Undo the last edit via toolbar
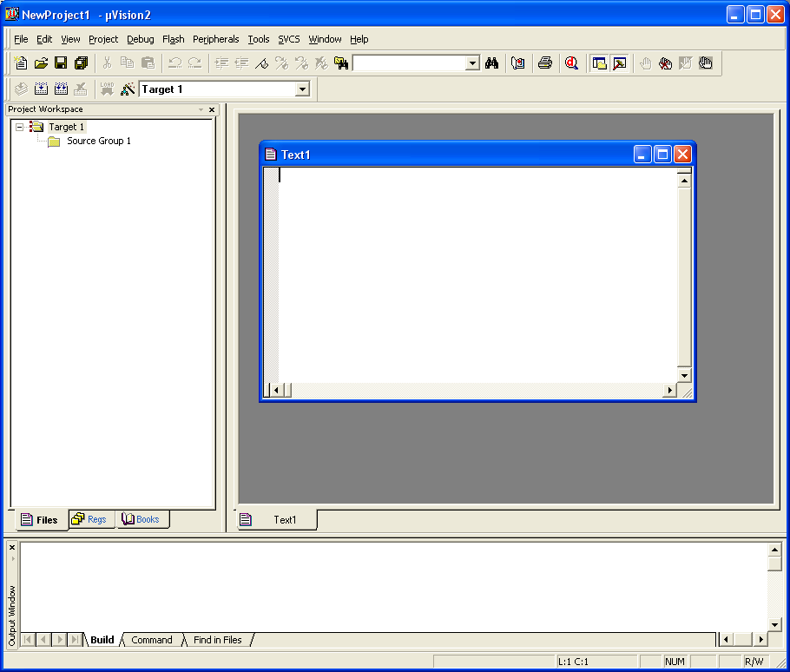Image resolution: width=790 pixels, height=672 pixels. [x=174, y=63]
